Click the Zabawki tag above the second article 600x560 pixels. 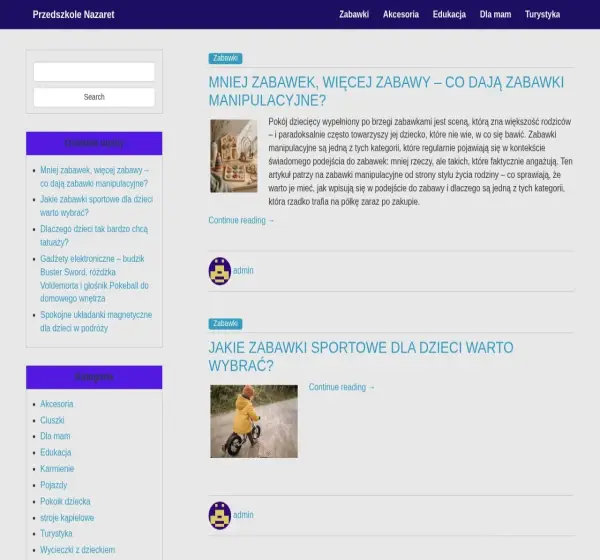(x=225, y=324)
